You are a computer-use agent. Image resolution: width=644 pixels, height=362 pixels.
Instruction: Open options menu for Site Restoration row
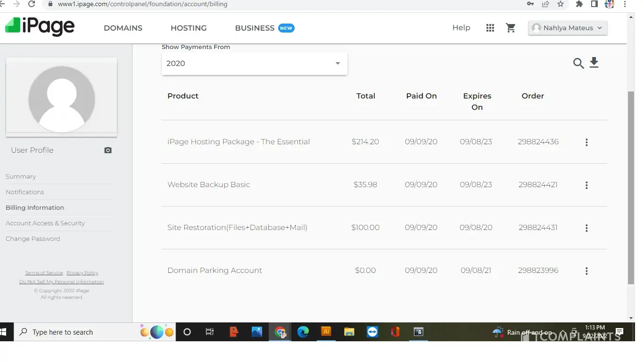tap(586, 228)
